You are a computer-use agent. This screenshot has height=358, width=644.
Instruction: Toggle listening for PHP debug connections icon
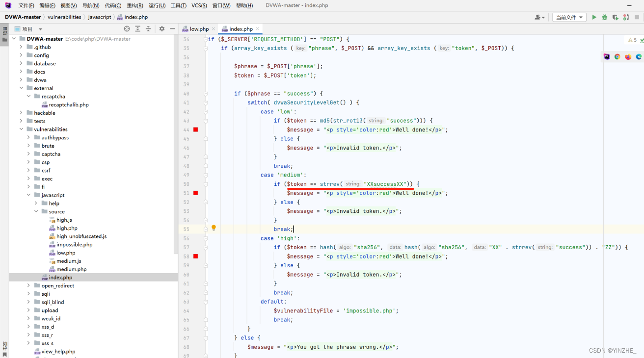click(626, 17)
